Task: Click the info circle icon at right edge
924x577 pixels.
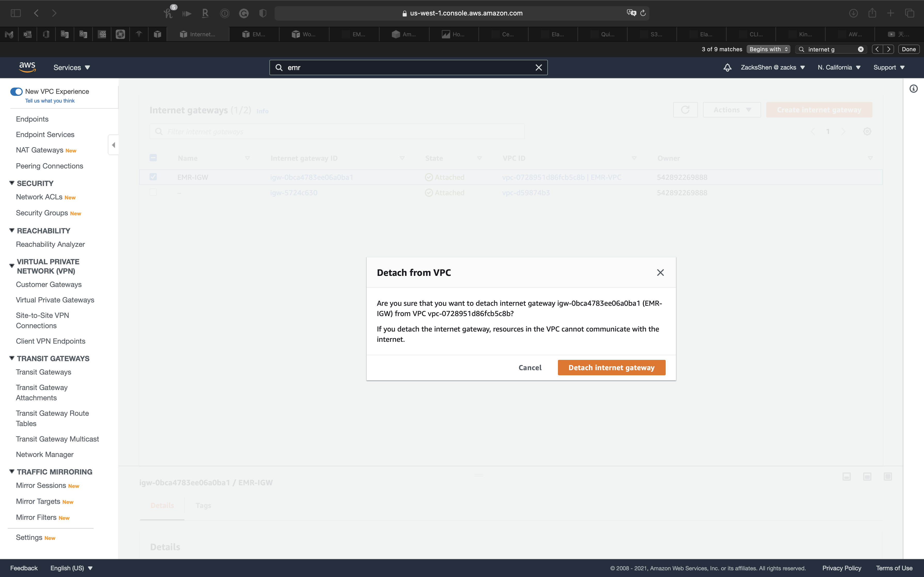Action: (913, 89)
